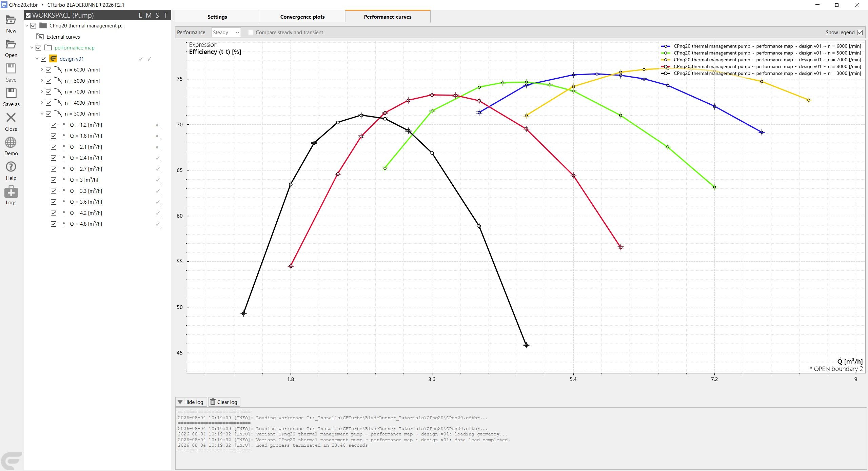
Task: Open the Help question mark icon
Action: [x=11, y=167]
